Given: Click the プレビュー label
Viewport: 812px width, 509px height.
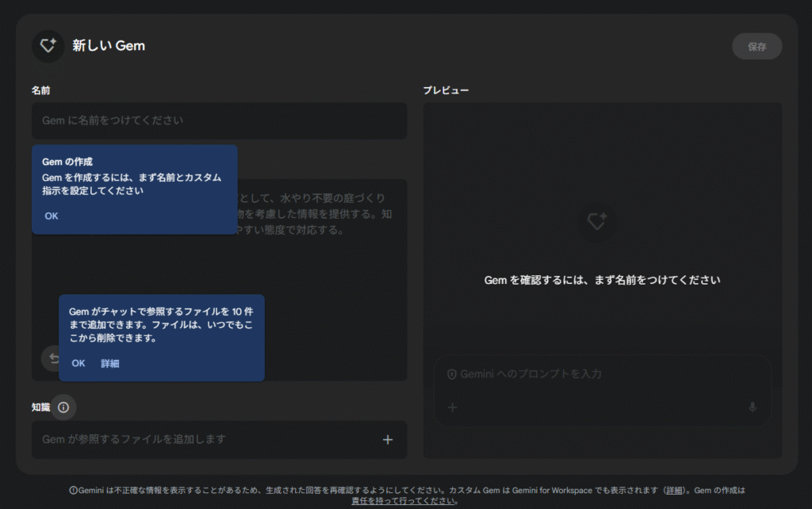Looking at the screenshot, I should point(446,90).
